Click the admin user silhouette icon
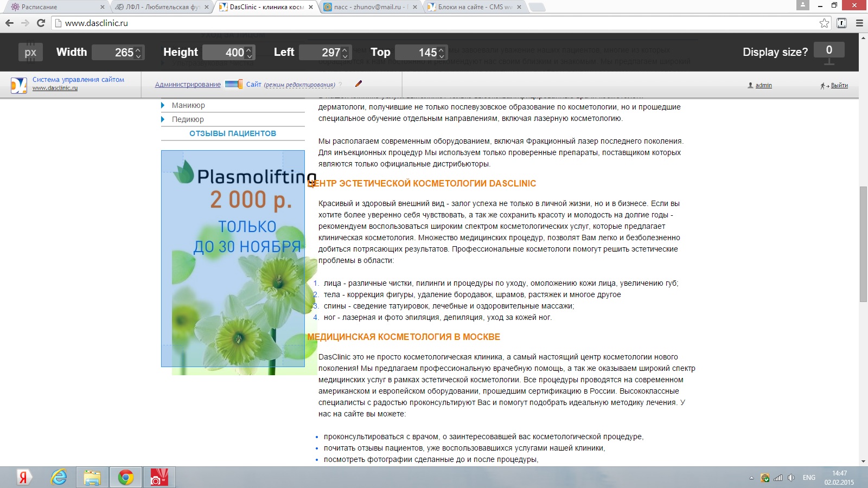 [x=750, y=85]
